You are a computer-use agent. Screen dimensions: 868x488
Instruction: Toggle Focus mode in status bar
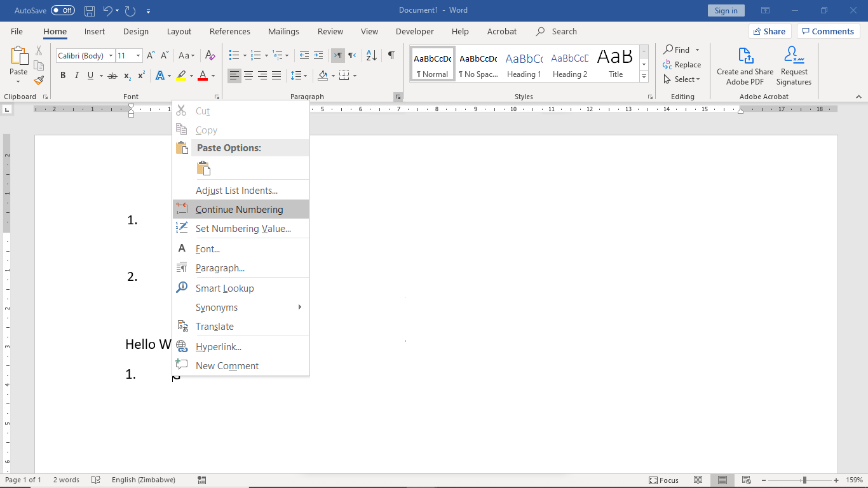[x=664, y=480]
